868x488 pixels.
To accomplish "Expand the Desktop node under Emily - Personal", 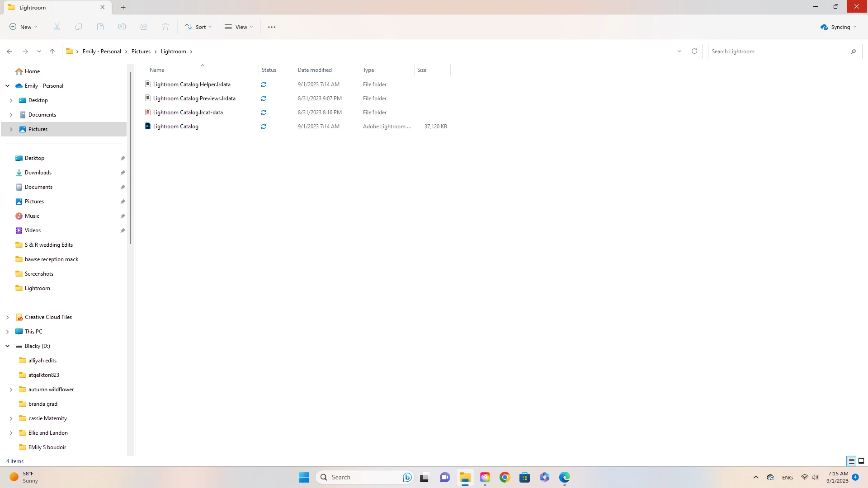I will pos(11,100).
